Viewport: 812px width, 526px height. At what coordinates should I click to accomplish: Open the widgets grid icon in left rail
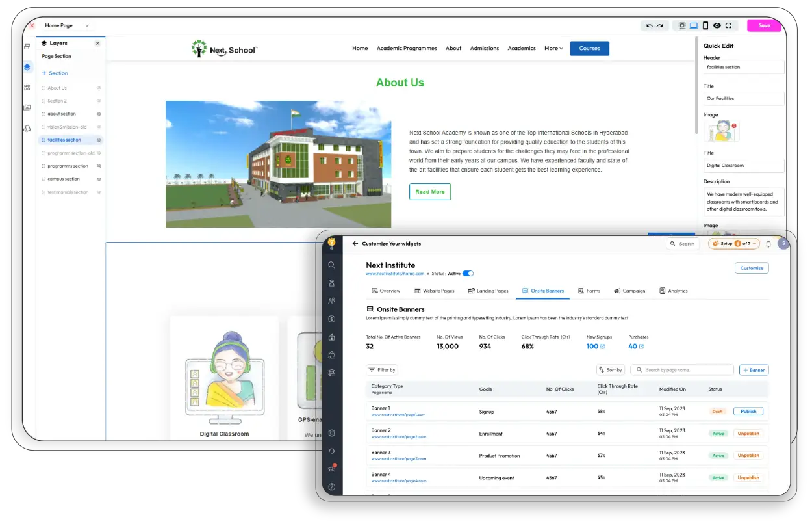[x=27, y=87]
